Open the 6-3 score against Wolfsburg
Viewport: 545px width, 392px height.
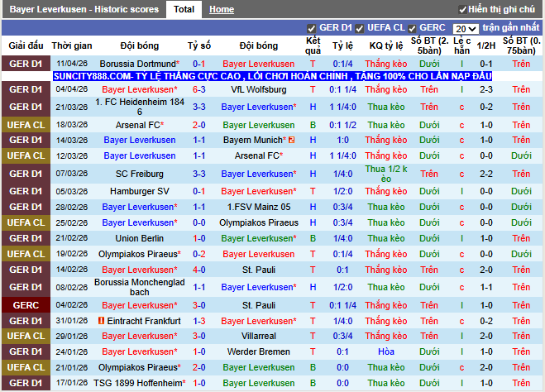[x=199, y=89]
